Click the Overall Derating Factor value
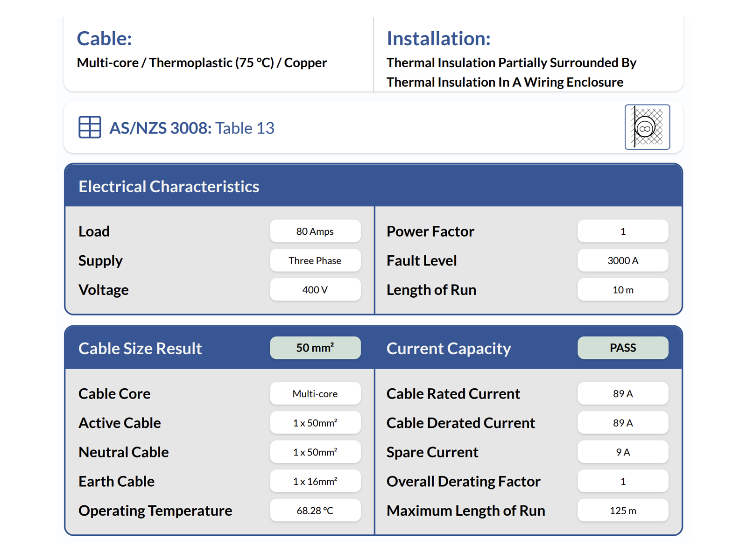 point(623,481)
